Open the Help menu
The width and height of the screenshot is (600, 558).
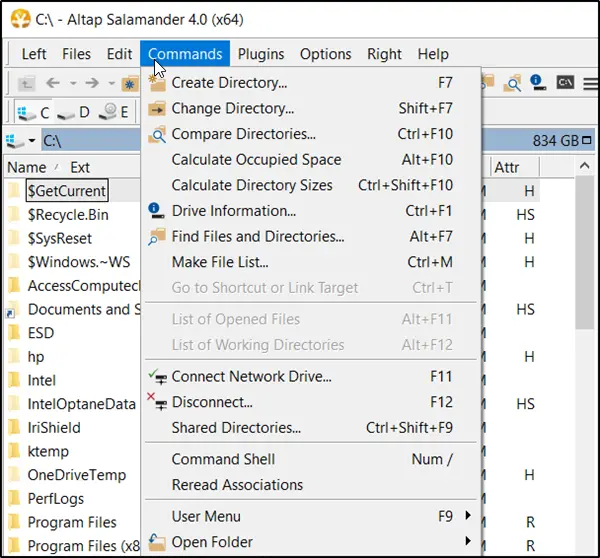pos(433,54)
